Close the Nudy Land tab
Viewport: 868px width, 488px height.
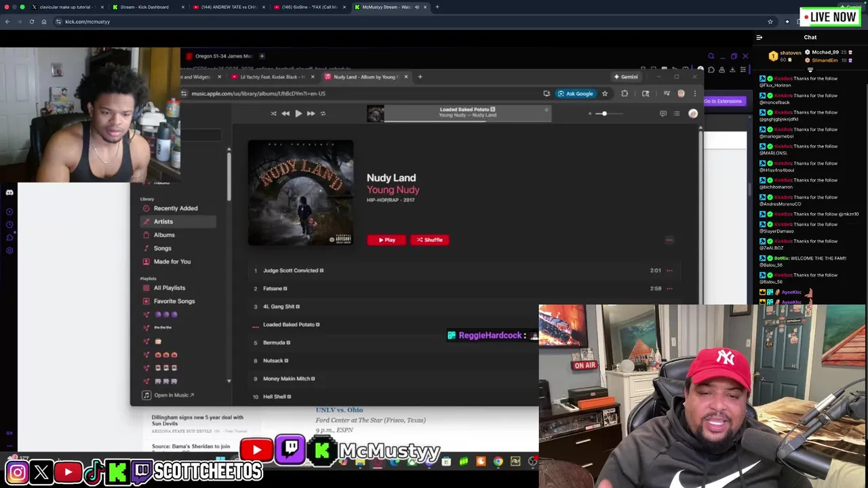[406, 77]
